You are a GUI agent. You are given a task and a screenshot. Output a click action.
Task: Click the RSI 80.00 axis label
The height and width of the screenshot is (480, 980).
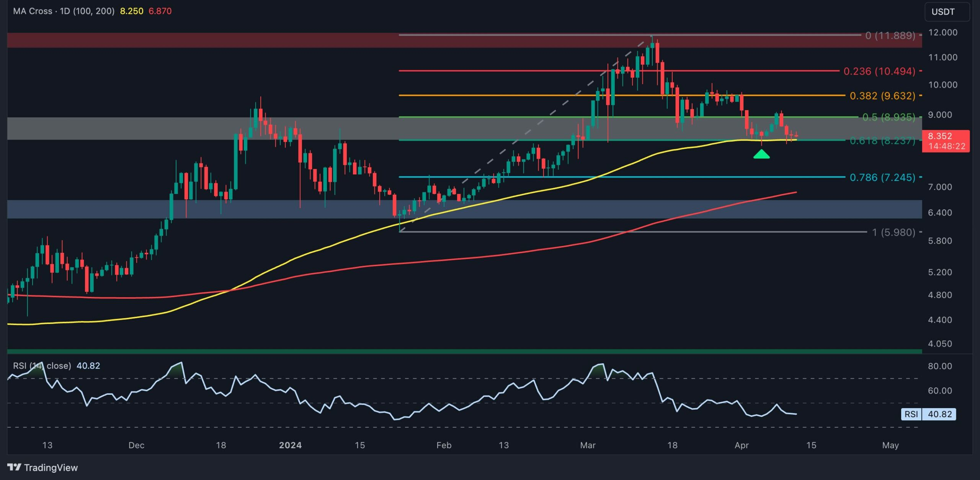pyautogui.click(x=940, y=366)
